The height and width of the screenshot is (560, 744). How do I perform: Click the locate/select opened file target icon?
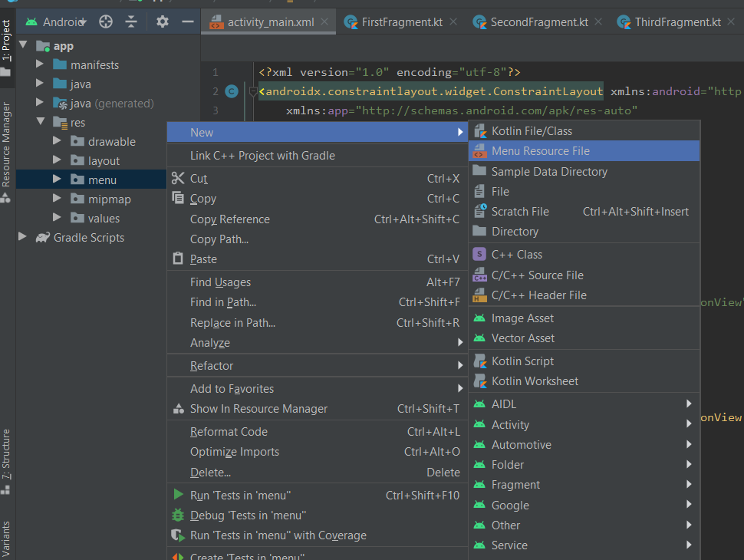pos(106,21)
